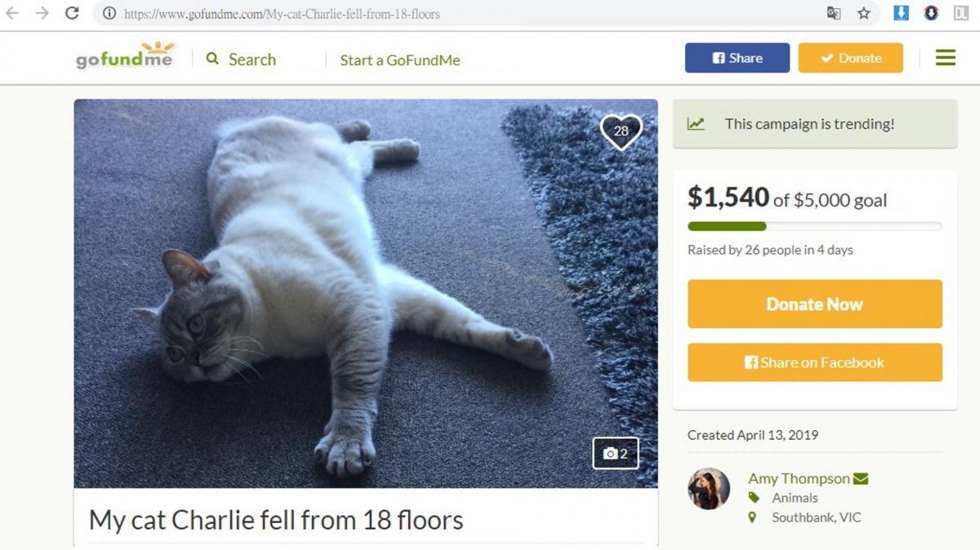Viewport: 980px width, 550px height.
Task: Message the organizer via the envelope icon
Action: tap(861, 479)
